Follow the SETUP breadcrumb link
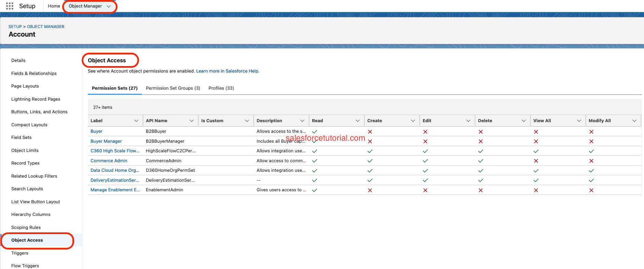This screenshot has height=269, width=644. [x=15, y=27]
